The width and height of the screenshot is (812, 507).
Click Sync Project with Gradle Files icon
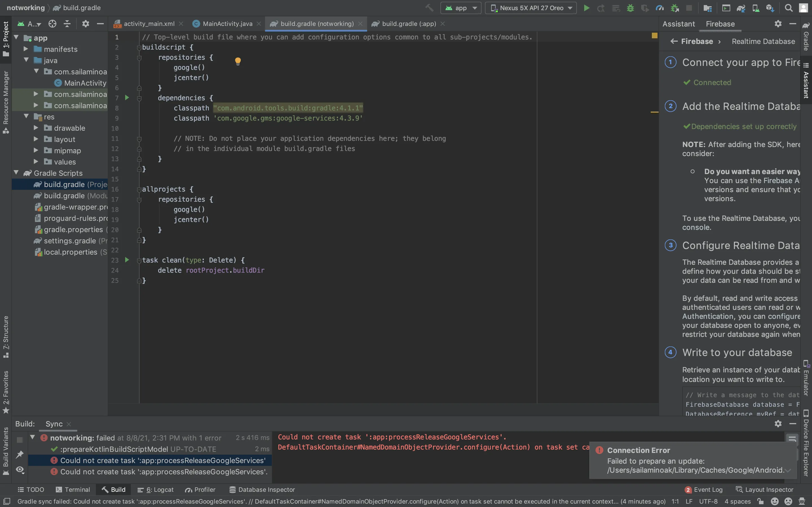tap(741, 8)
